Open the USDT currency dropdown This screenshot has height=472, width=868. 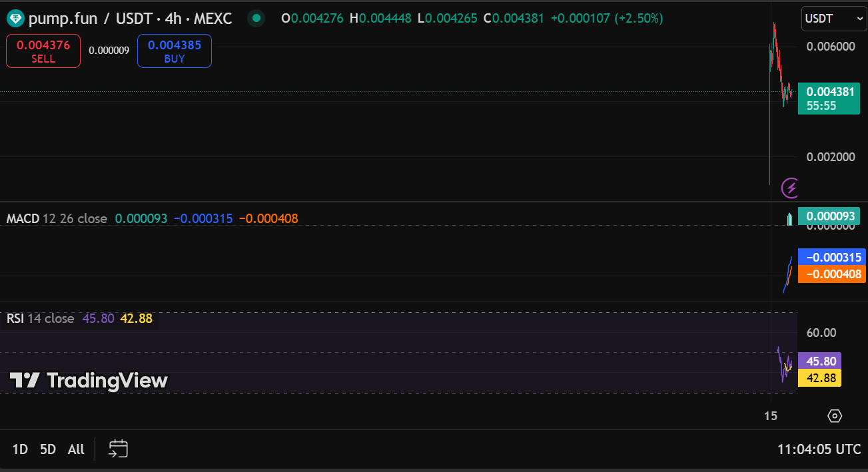(834, 19)
